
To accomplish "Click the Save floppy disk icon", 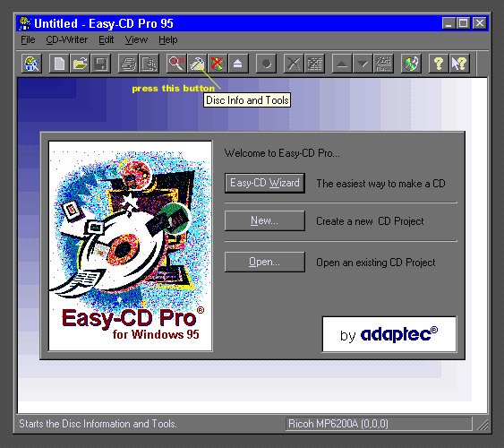I will 100,64.
